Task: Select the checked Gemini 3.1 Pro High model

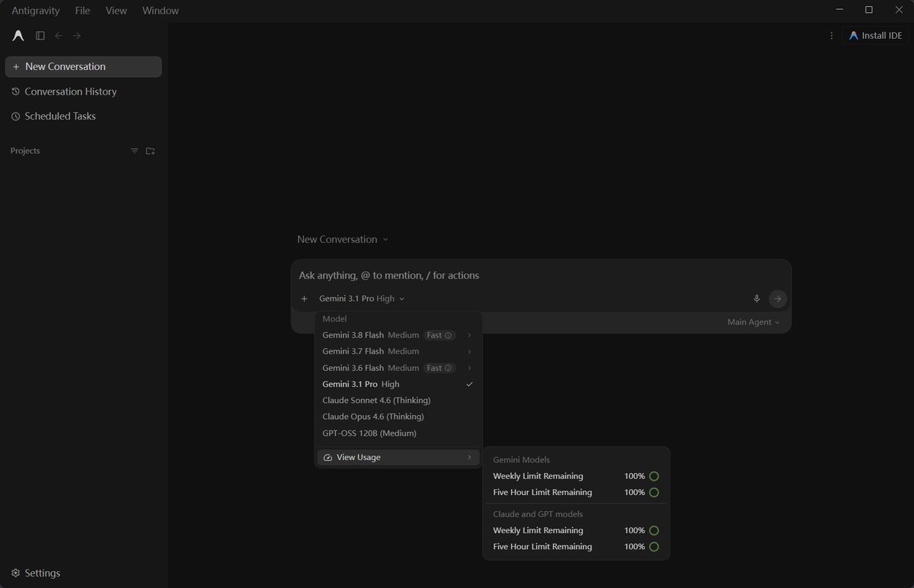Action: (x=398, y=384)
